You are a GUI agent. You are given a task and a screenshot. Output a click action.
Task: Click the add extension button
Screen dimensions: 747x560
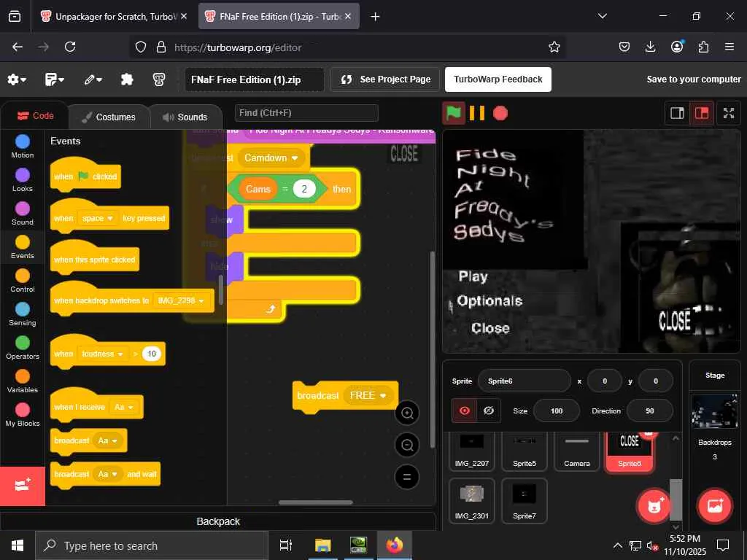23,486
